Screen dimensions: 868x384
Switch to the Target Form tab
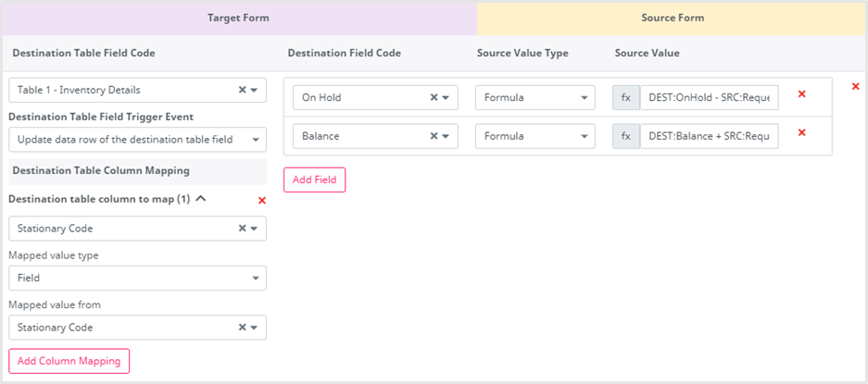click(x=239, y=18)
